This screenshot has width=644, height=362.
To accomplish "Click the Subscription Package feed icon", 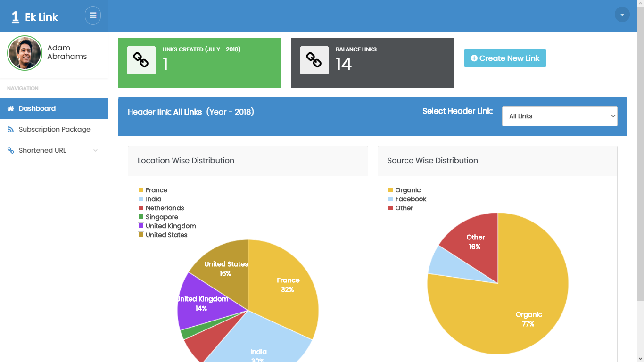I will pos(11,129).
